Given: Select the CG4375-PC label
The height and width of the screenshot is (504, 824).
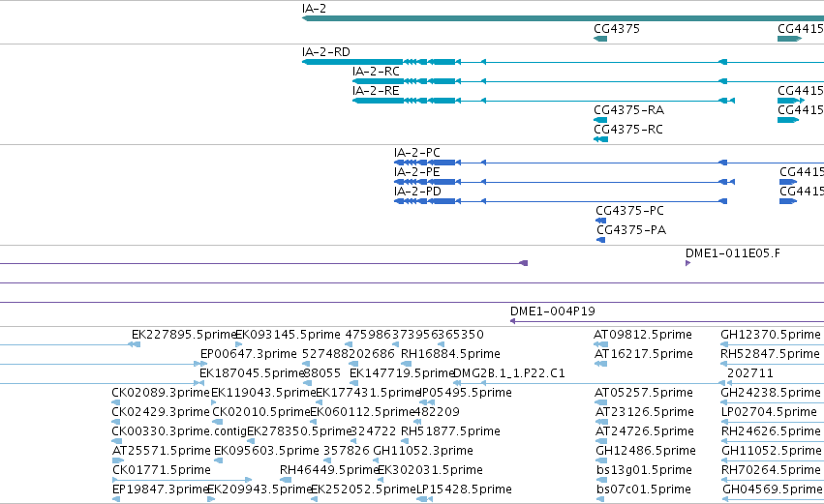Looking at the screenshot, I should click(629, 211).
